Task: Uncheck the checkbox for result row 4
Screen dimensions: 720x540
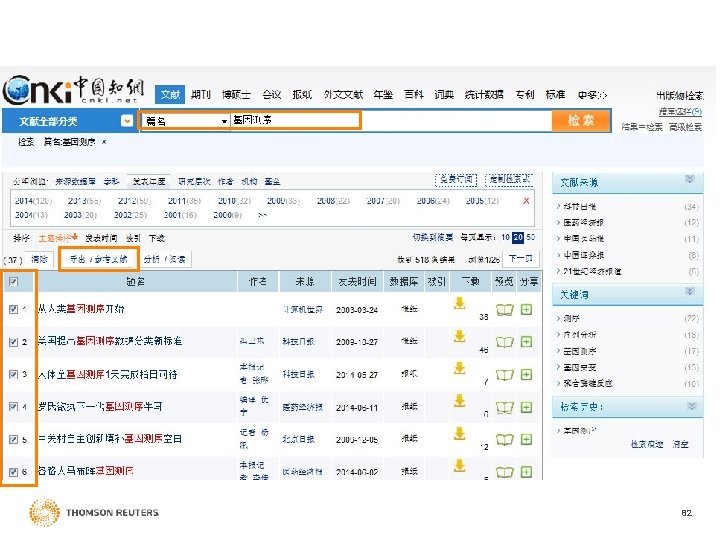Action: (x=13, y=406)
